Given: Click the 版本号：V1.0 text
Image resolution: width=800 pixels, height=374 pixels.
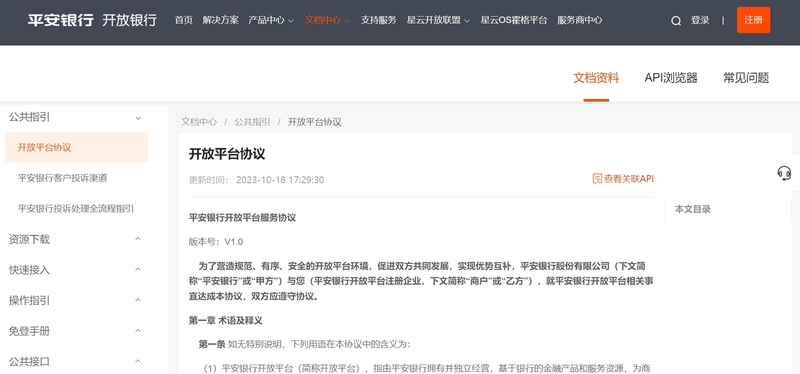Looking at the screenshot, I should point(216,241).
